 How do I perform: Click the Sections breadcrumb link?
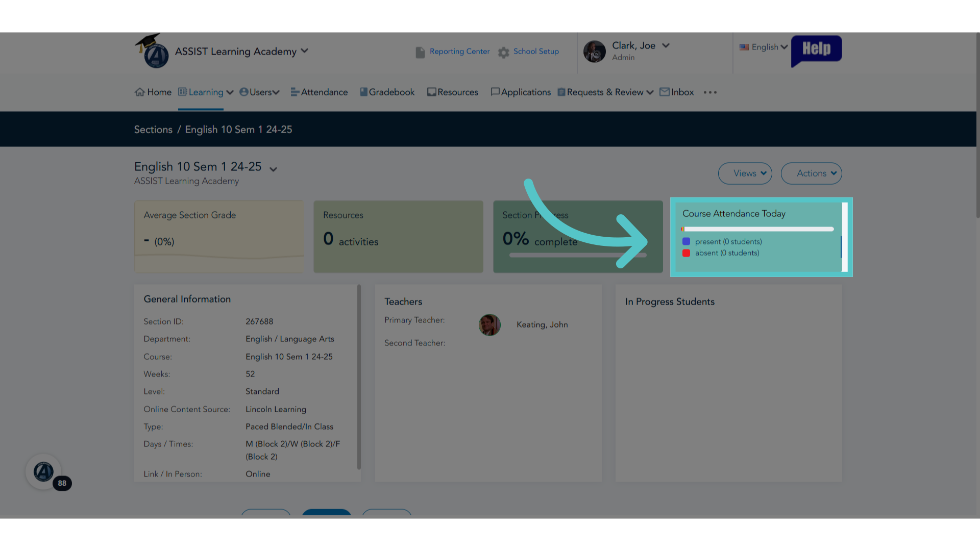[153, 130]
